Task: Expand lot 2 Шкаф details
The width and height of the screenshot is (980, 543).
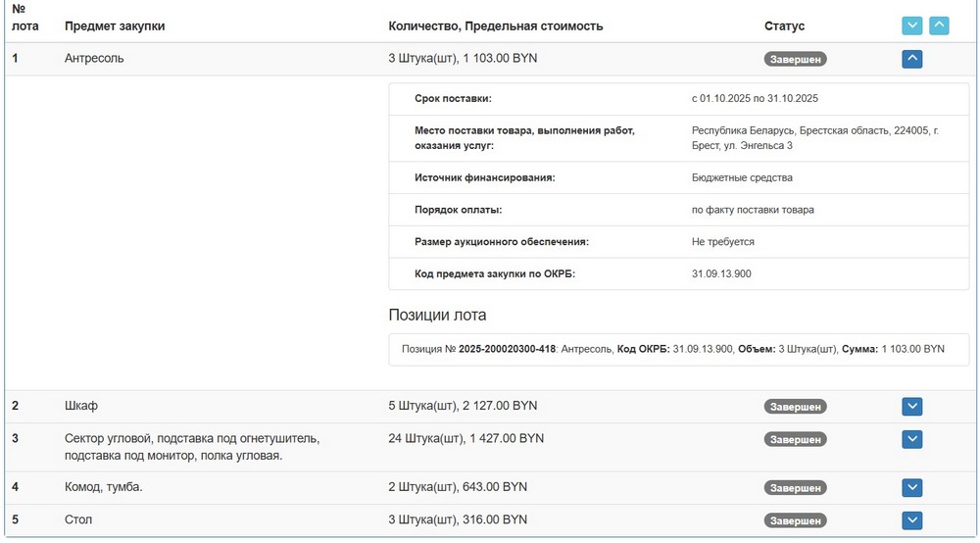Action: pyautogui.click(x=911, y=407)
